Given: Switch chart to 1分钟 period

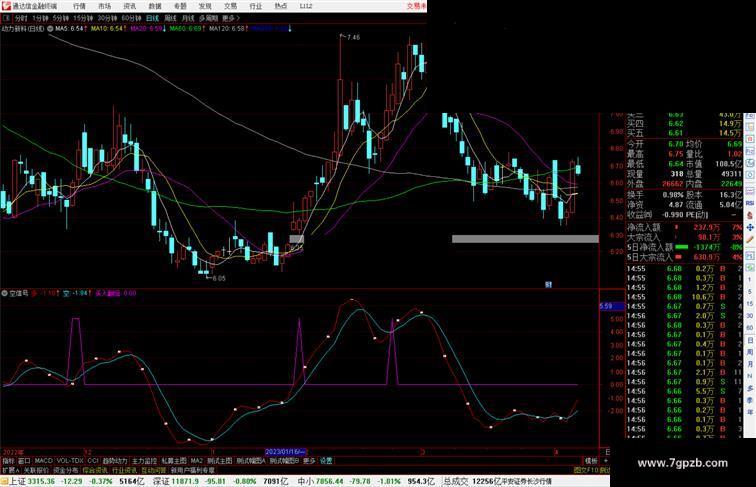Looking at the screenshot, I should click(40, 18).
